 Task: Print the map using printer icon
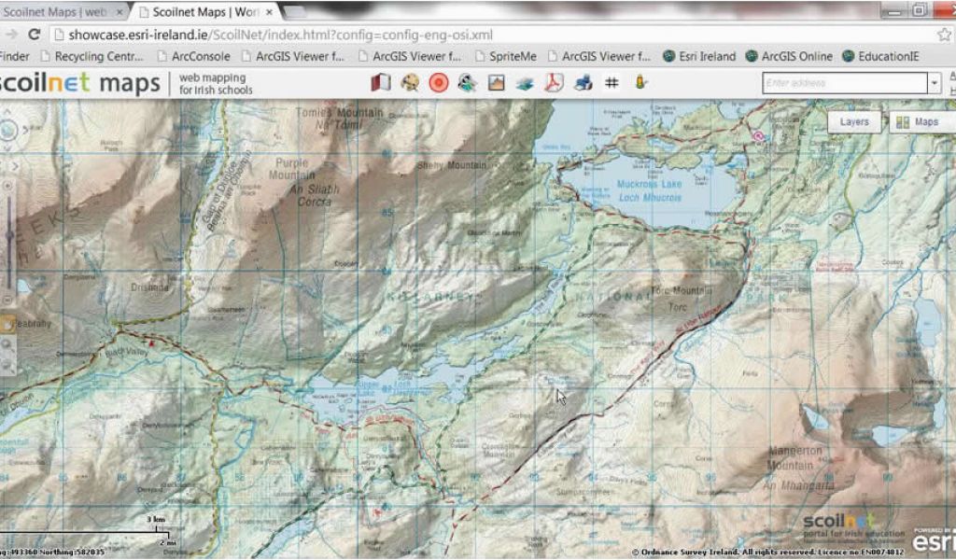[x=583, y=82]
